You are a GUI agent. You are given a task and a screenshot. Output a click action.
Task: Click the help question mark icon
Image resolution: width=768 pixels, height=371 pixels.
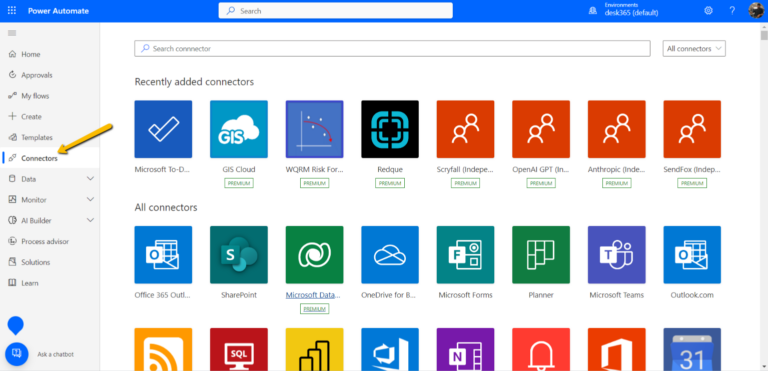(x=732, y=10)
